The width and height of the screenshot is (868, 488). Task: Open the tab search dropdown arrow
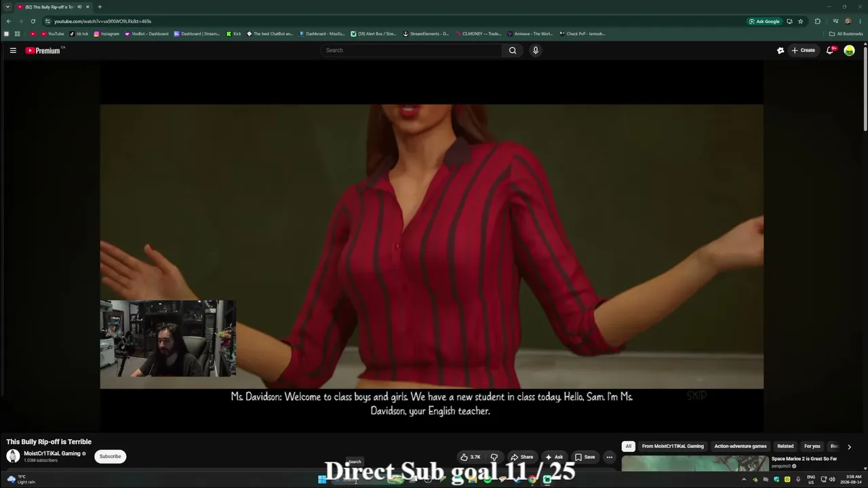tap(7, 7)
